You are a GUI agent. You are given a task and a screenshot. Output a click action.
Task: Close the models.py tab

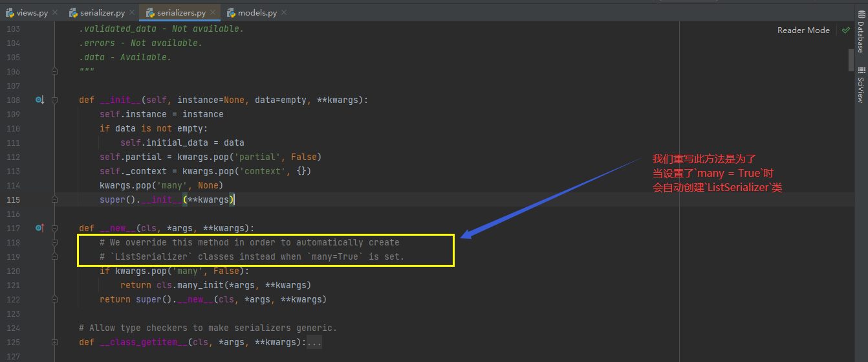[283, 13]
